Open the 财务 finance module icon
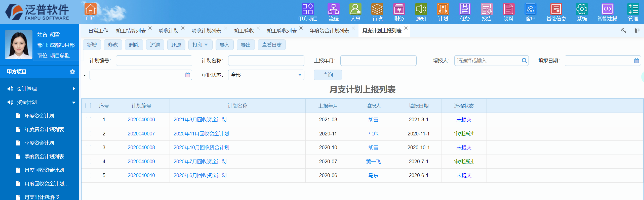Viewport: 644px width, 200px height. (x=399, y=10)
